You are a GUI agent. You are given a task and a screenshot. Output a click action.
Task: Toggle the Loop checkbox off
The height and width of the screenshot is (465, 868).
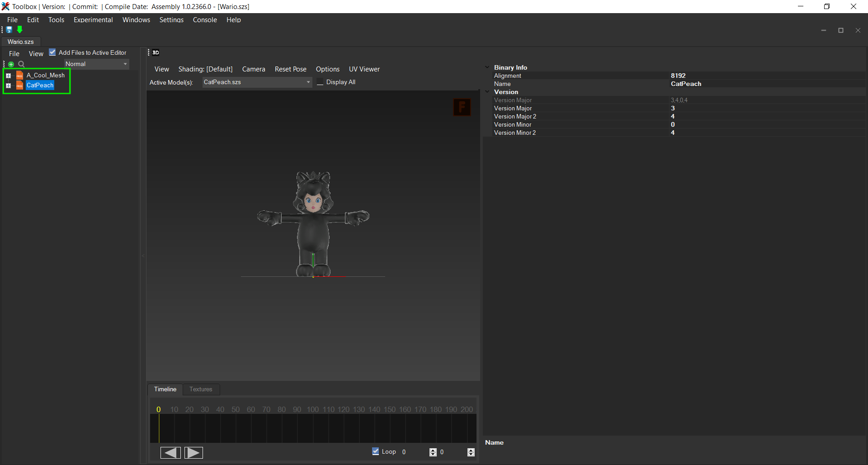pos(376,451)
